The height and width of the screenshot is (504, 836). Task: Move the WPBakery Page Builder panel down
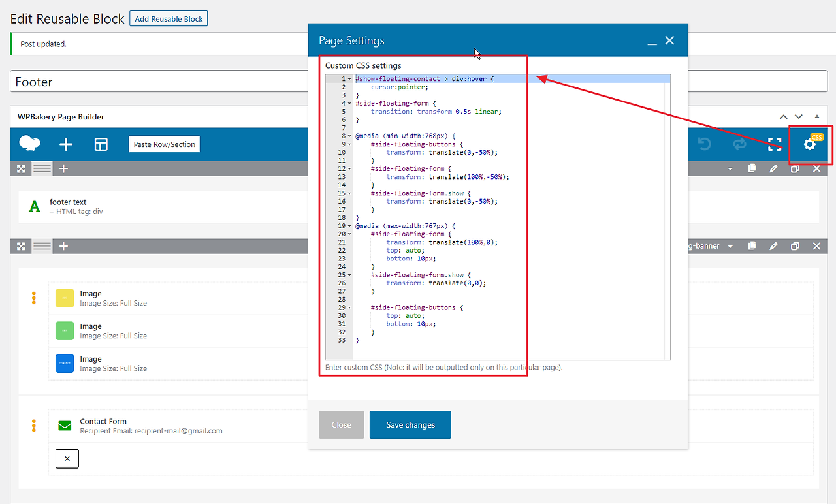[x=799, y=117]
